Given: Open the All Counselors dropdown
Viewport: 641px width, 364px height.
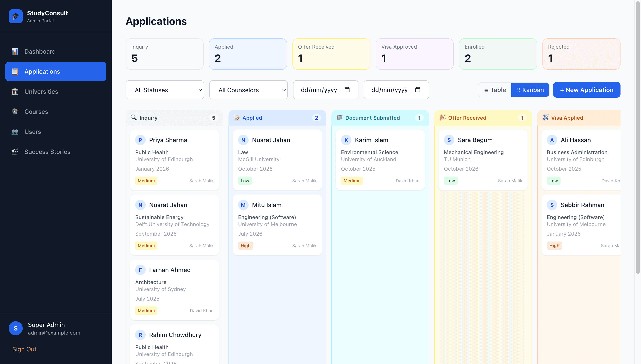Looking at the screenshot, I should pos(249,90).
